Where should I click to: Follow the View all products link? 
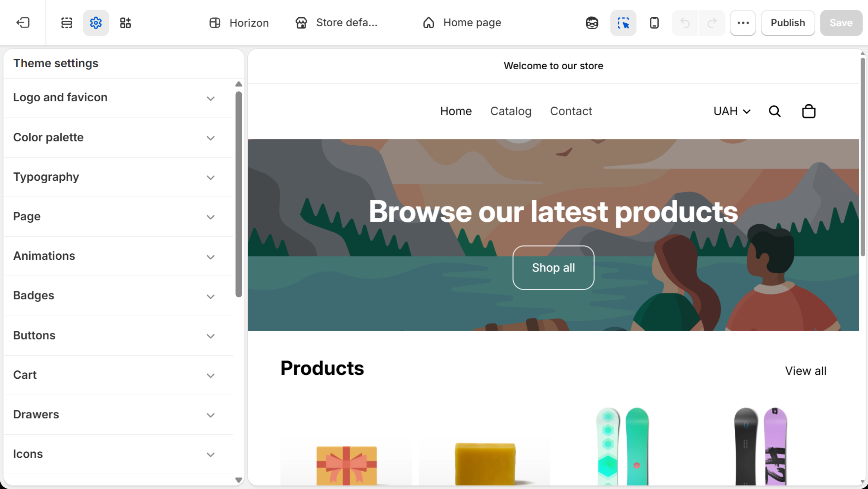(805, 371)
